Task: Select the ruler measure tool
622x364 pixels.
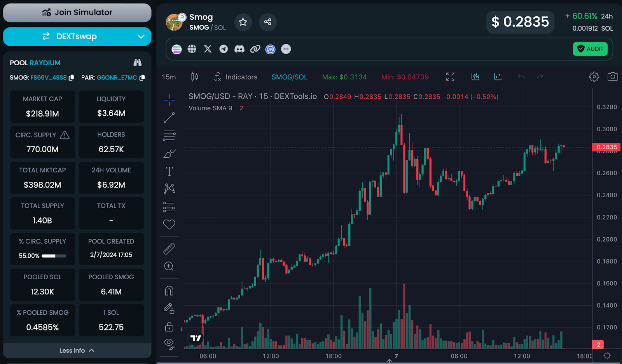Action: 169,249
